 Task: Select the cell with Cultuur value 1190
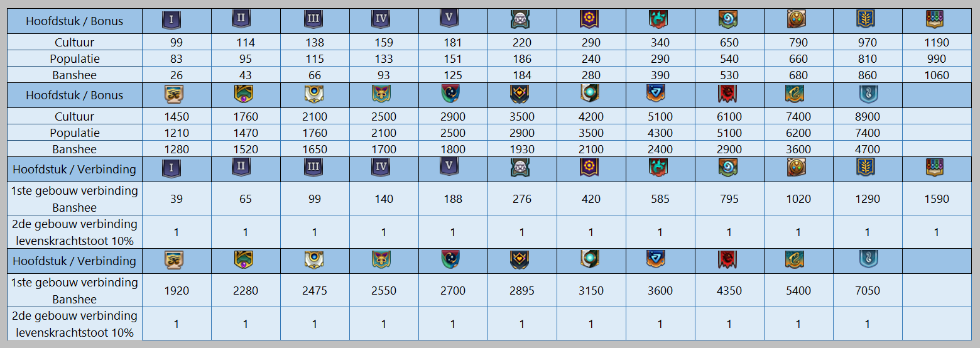(x=937, y=43)
